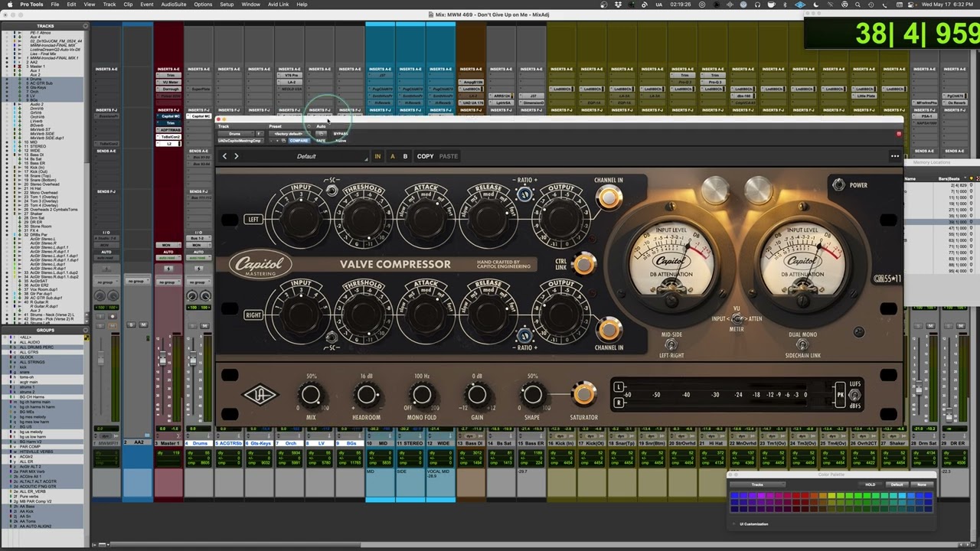Select preset slot B
980x551 pixels.
coord(405,156)
